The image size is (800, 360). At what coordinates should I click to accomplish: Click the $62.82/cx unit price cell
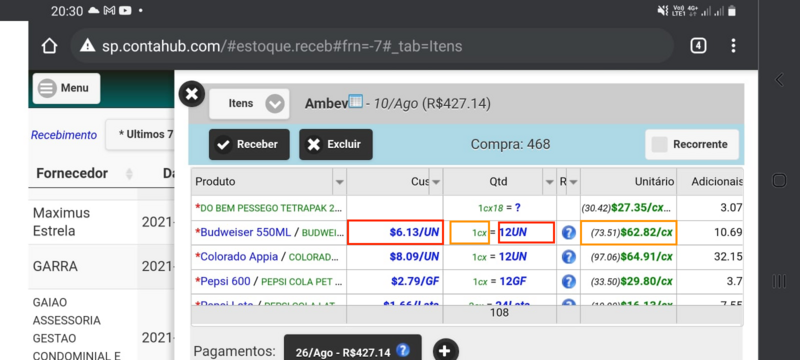tap(629, 233)
